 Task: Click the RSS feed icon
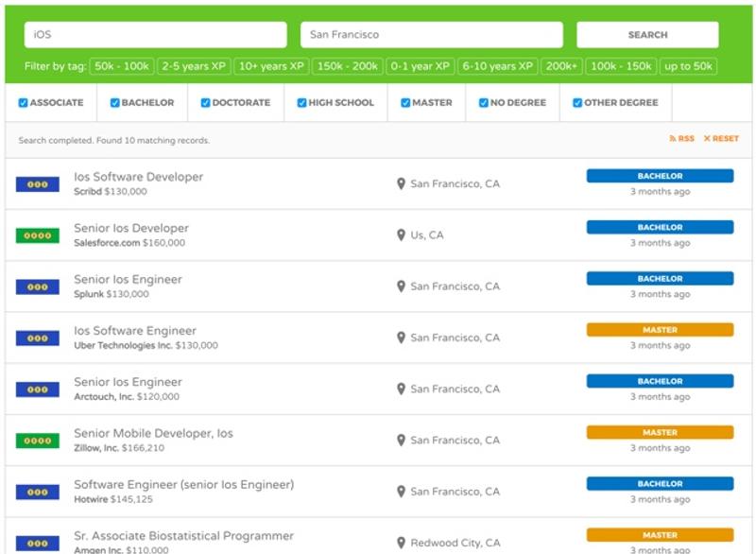(673, 139)
